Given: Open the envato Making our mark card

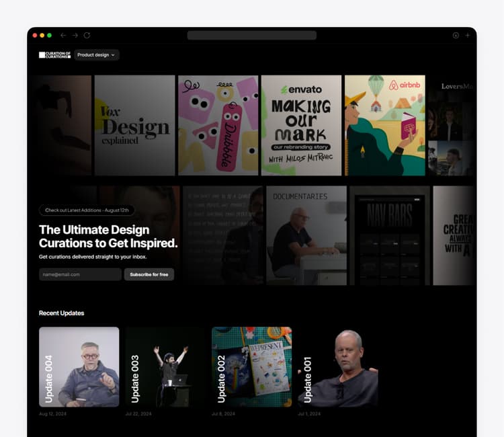Looking at the screenshot, I should [x=301, y=126].
